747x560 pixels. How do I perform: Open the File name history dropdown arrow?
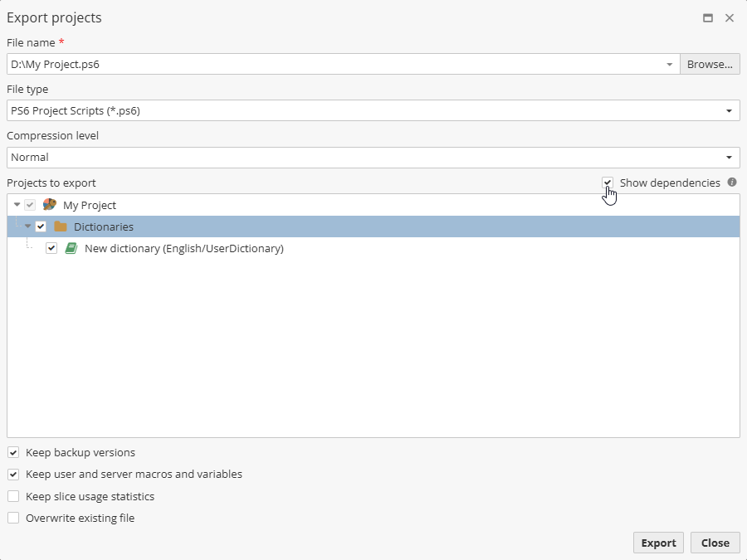[669, 65]
